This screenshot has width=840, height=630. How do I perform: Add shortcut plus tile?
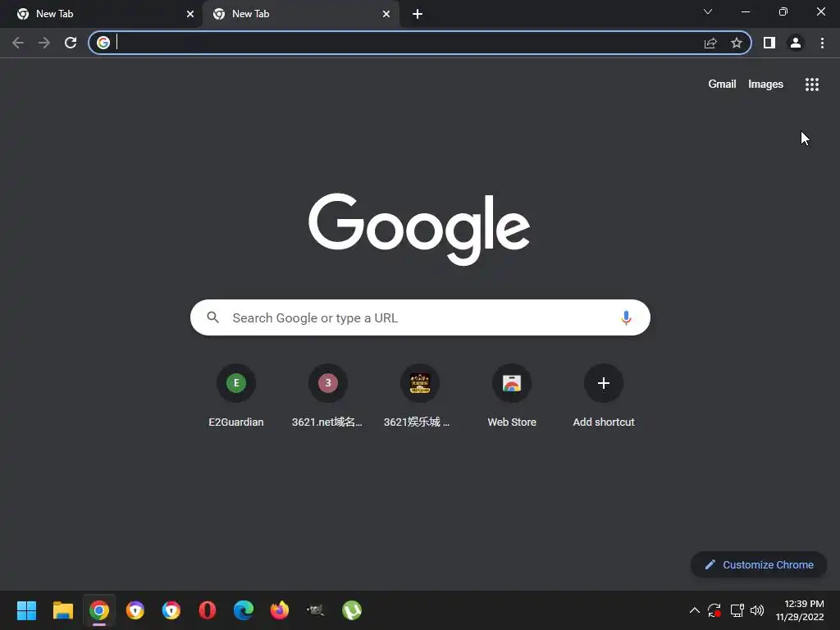[603, 396]
